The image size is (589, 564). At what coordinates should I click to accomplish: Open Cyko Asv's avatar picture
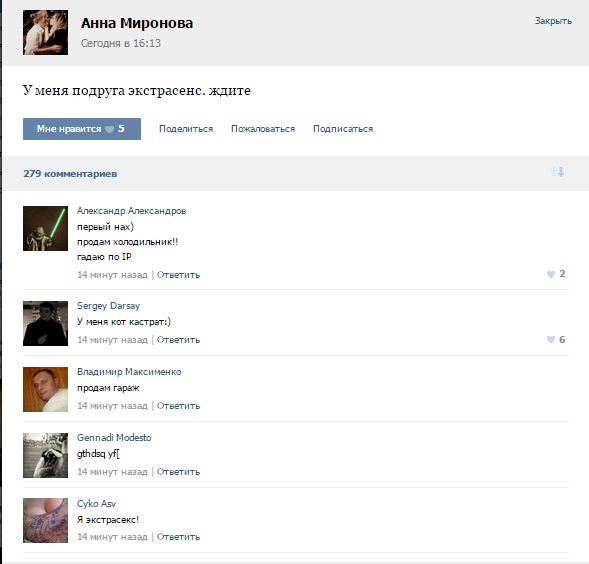click(45, 520)
